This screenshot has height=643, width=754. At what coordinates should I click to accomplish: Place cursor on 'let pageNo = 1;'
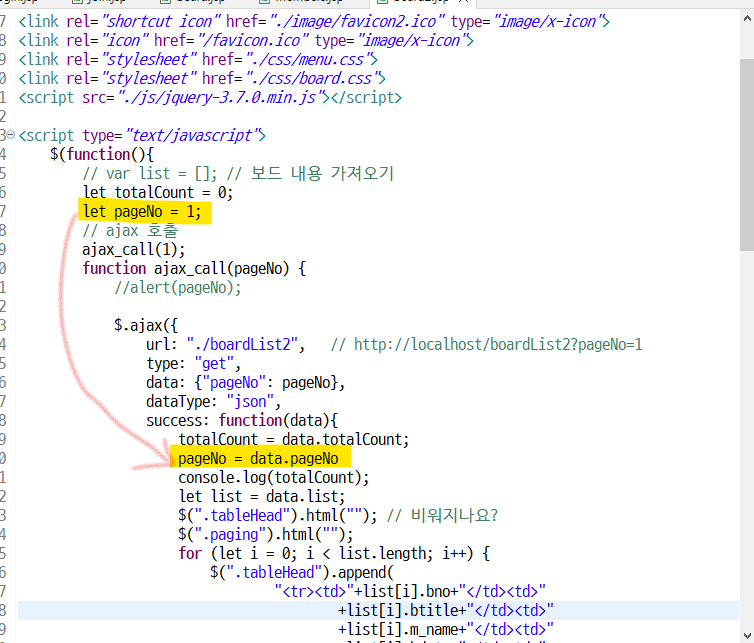click(142, 212)
